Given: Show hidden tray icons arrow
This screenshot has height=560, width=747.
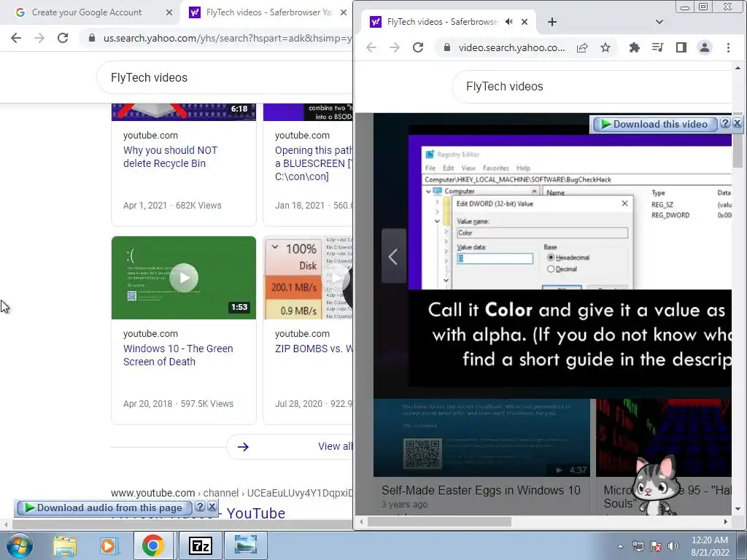Looking at the screenshot, I should [620, 546].
